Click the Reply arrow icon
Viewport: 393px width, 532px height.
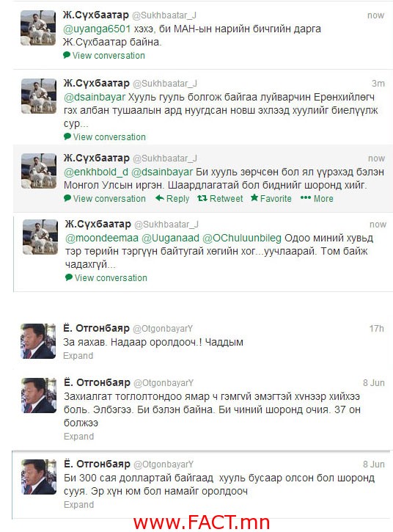[159, 198]
